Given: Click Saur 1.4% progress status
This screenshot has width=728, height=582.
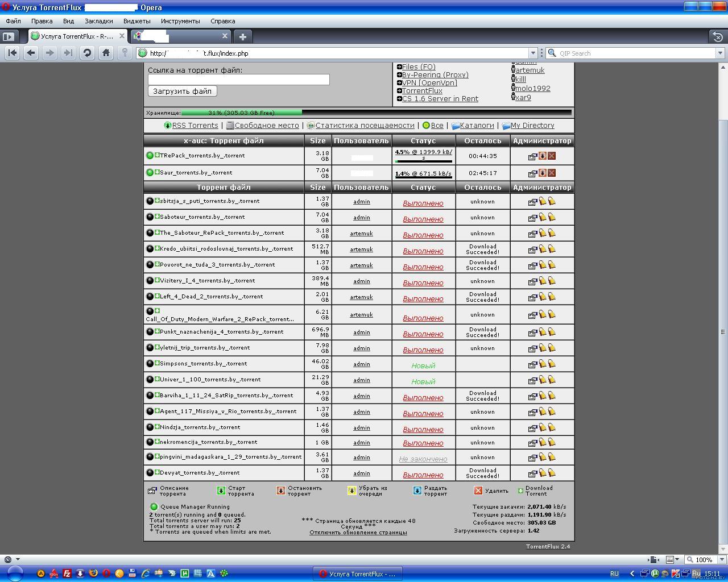Looking at the screenshot, I should (423, 173).
